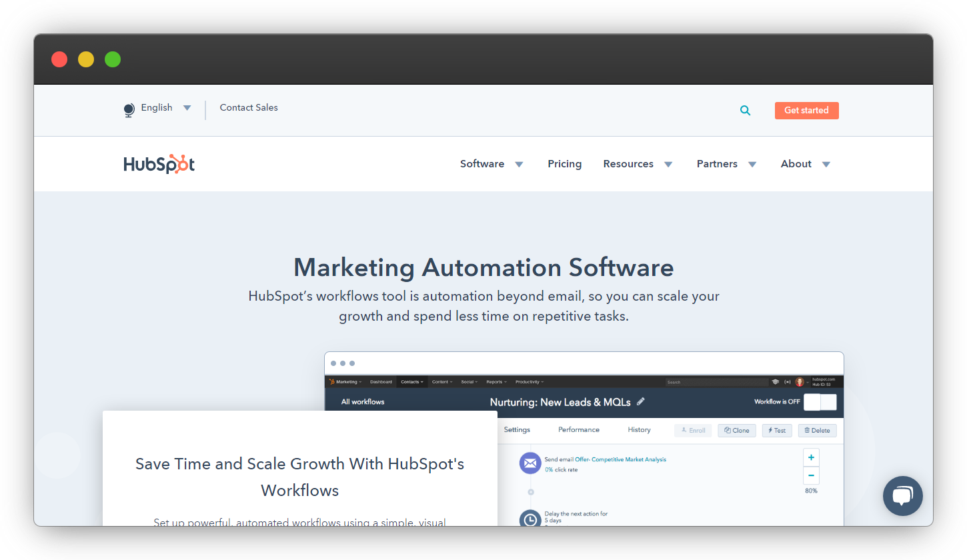Click the small connector node between workflow steps
Screen dimensions: 967x560
click(531, 493)
